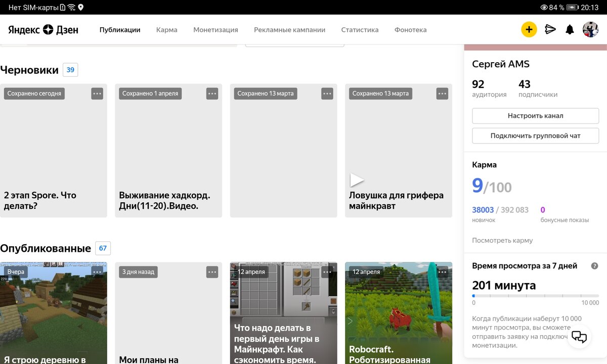This screenshot has height=364, width=607.
Task: Click the published count badge 67
Action: coord(103,248)
